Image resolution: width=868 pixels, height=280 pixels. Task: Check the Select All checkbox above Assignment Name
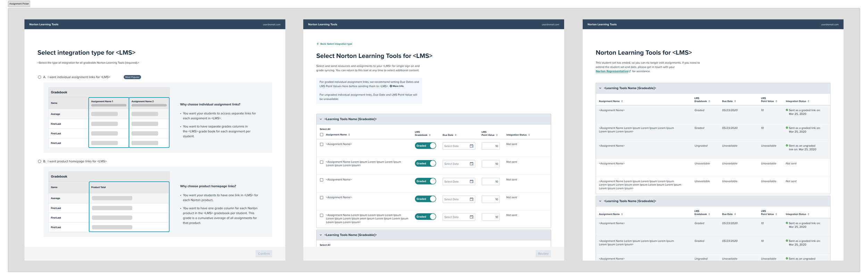[322, 135]
